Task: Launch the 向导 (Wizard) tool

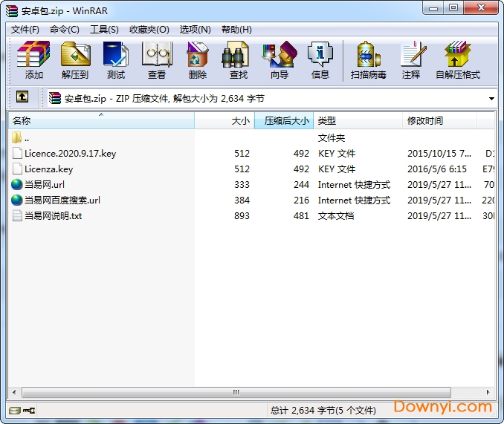Action: pyautogui.click(x=279, y=60)
